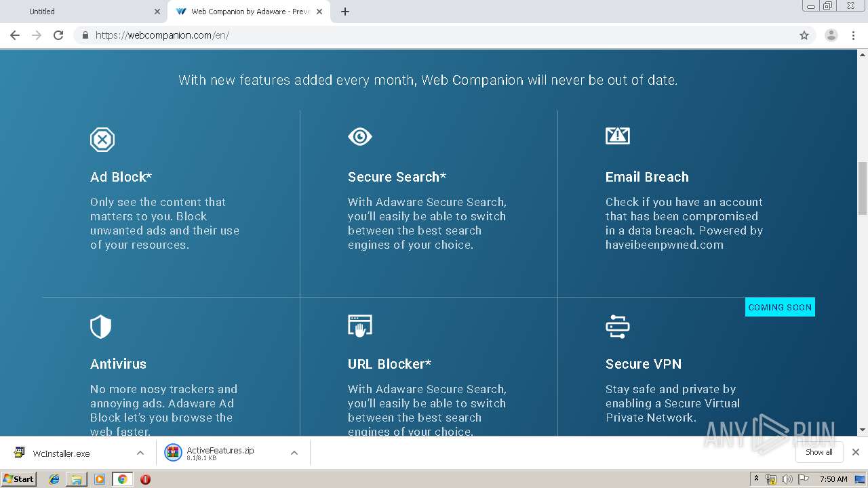
Task: Expand options for ActiveFeatures.zip download
Action: tap(294, 453)
